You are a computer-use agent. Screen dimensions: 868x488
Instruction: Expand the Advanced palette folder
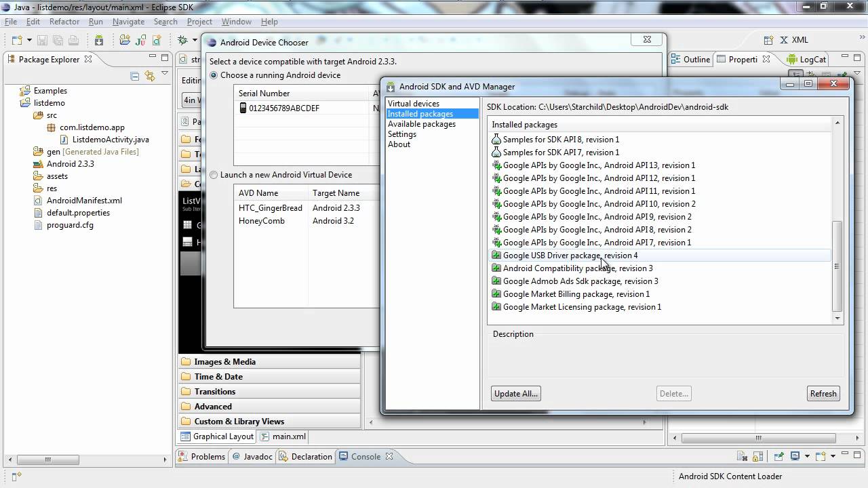click(x=269, y=407)
